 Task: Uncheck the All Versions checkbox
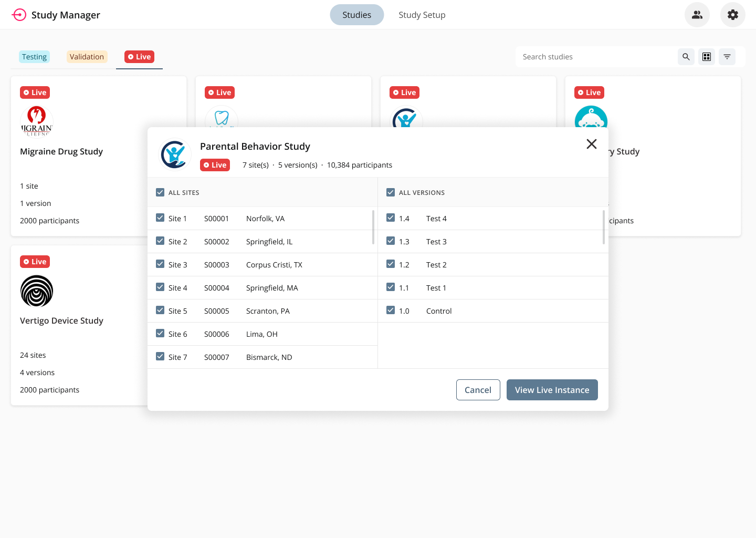391,192
